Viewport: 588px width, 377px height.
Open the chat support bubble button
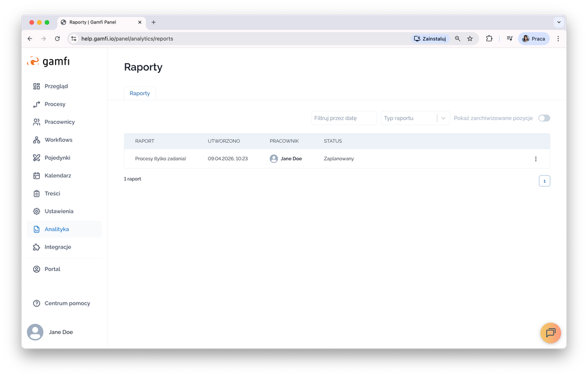(x=550, y=333)
